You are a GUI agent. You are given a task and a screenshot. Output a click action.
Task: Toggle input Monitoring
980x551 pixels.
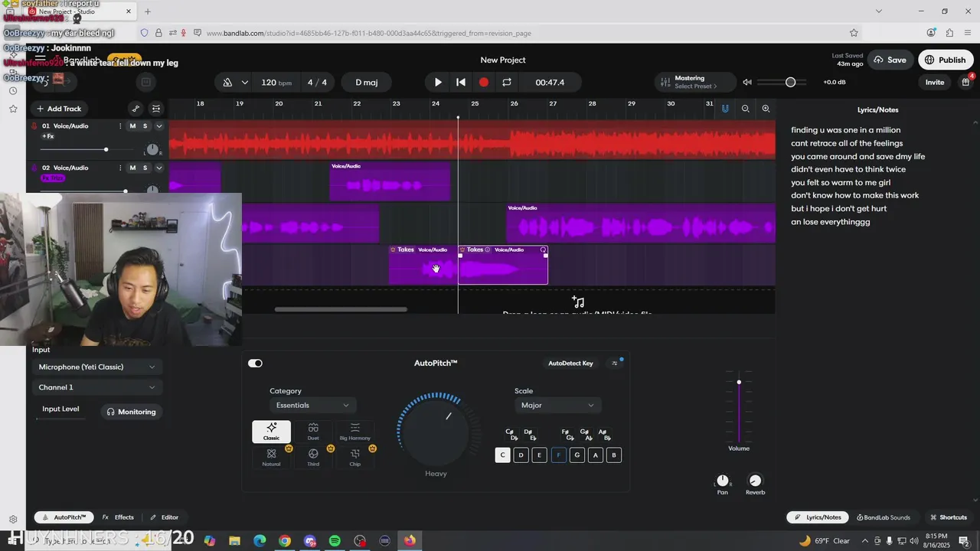[131, 412]
